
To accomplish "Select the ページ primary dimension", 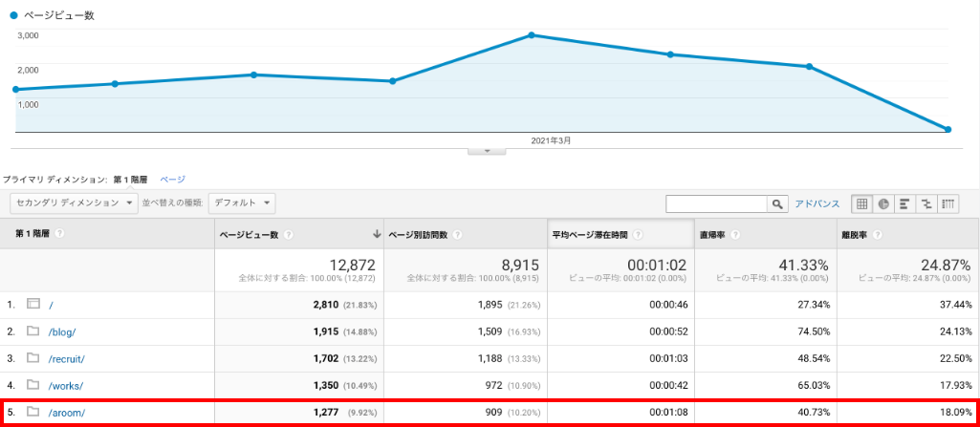I will 172,179.
